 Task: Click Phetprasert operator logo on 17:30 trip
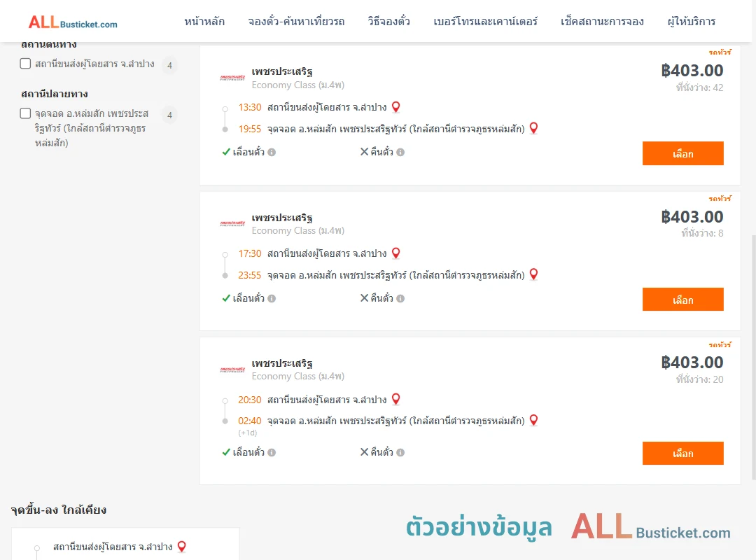tap(232, 224)
